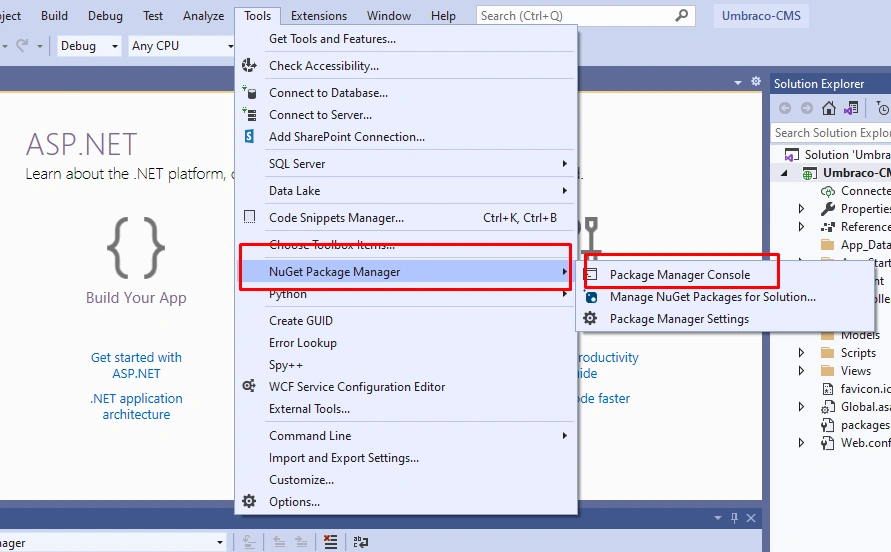
Task: Open the Window menu
Action: pyautogui.click(x=389, y=16)
